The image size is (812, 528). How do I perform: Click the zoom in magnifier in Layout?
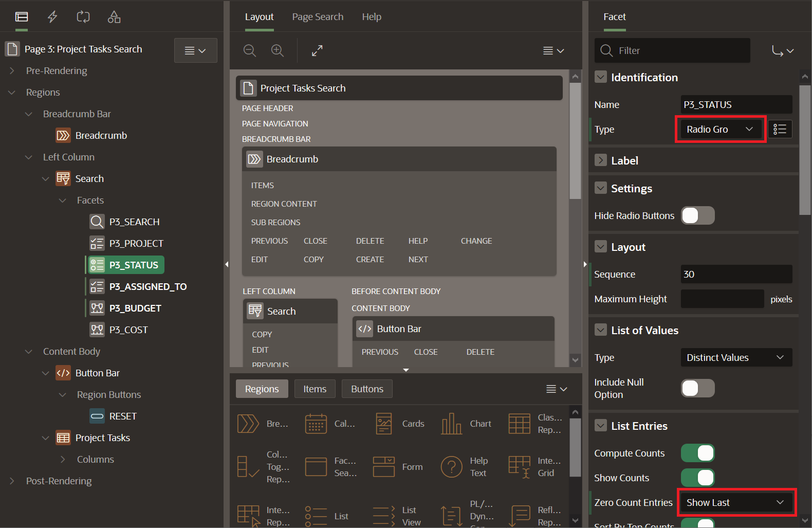tap(278, 50)
